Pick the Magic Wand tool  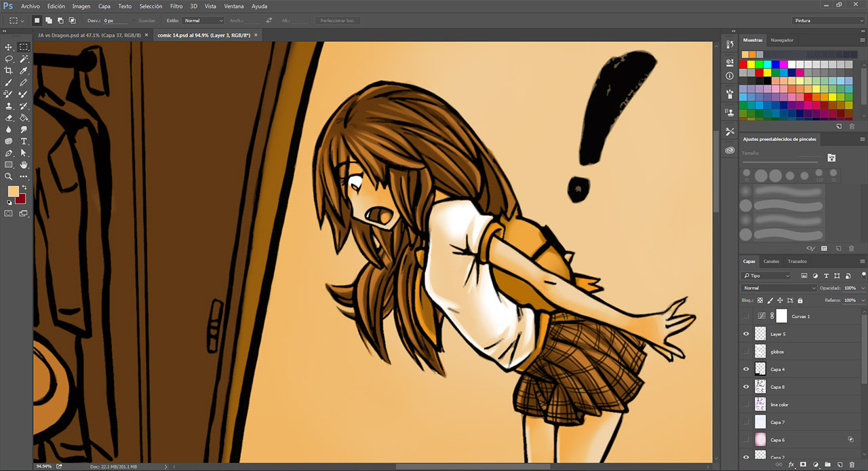24,59
